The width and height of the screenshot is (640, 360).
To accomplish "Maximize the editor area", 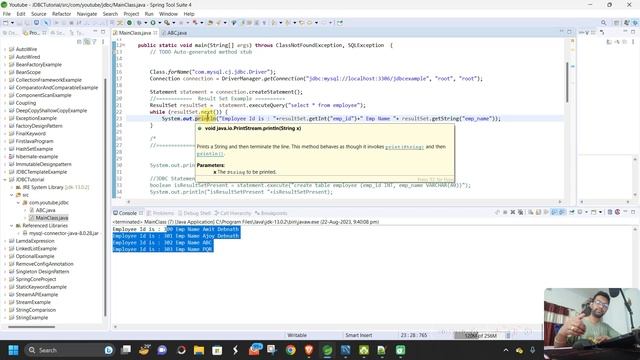I will [569, 32].
